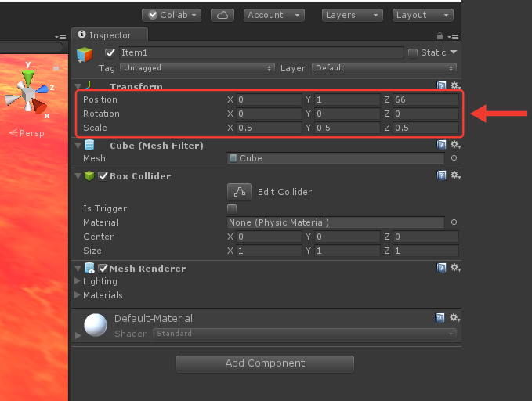Open the Tag Untagged dropdown
The width and height of the screenshot is (532, 401).
point(197,68)
